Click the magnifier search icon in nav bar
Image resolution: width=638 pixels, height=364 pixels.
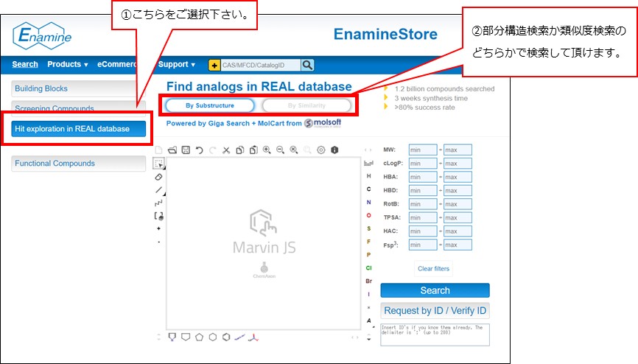pyautogui.click(x=308, y=65)
